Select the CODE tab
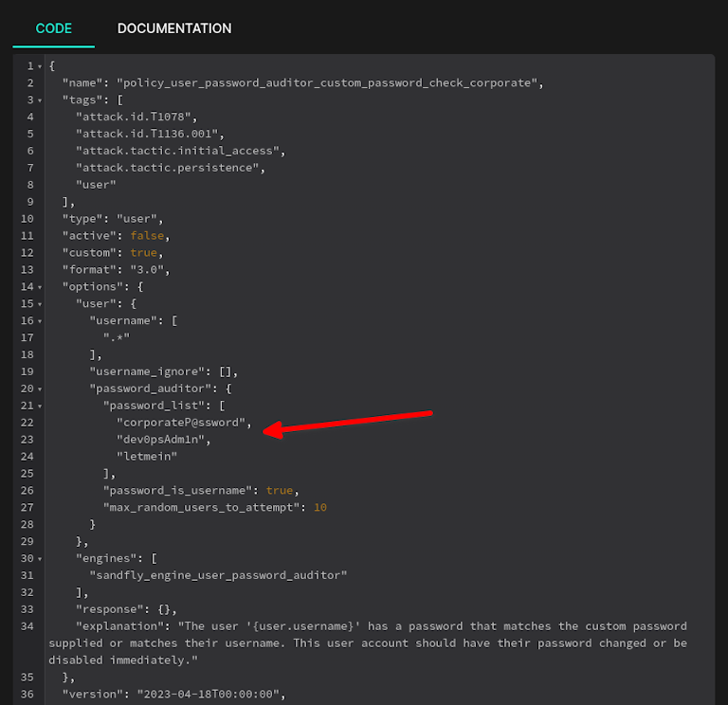 54,28
